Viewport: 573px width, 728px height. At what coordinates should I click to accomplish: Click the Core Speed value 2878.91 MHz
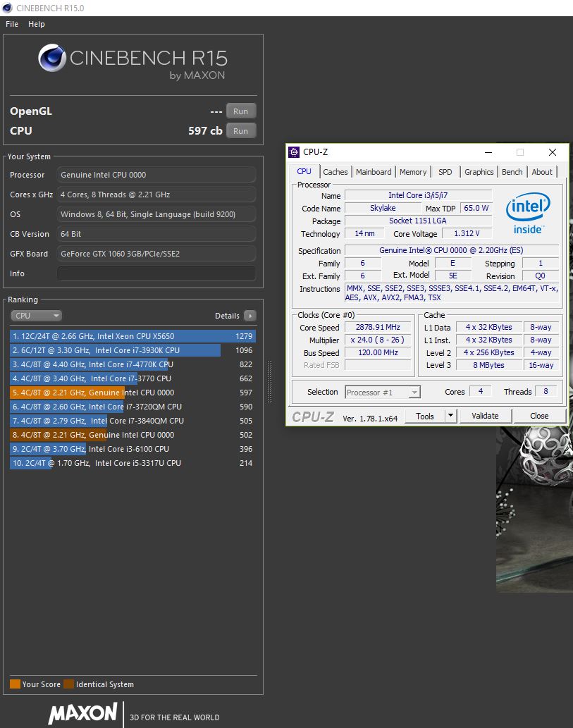click(378, 327)
